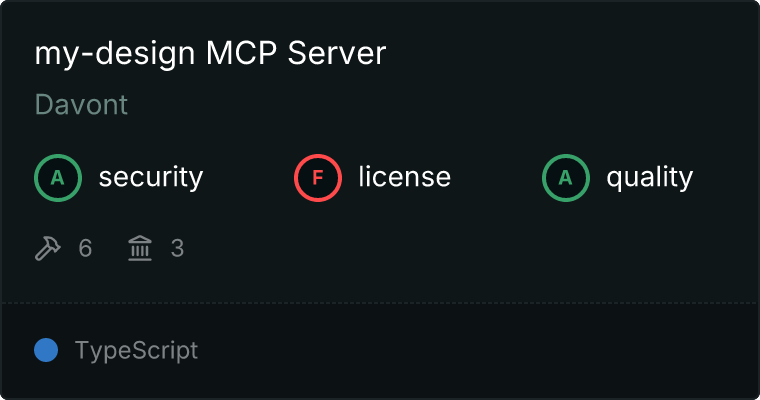Click the dashed divider above TypeScript
Screen dimensions: 760x400
(x=380, y=303)
